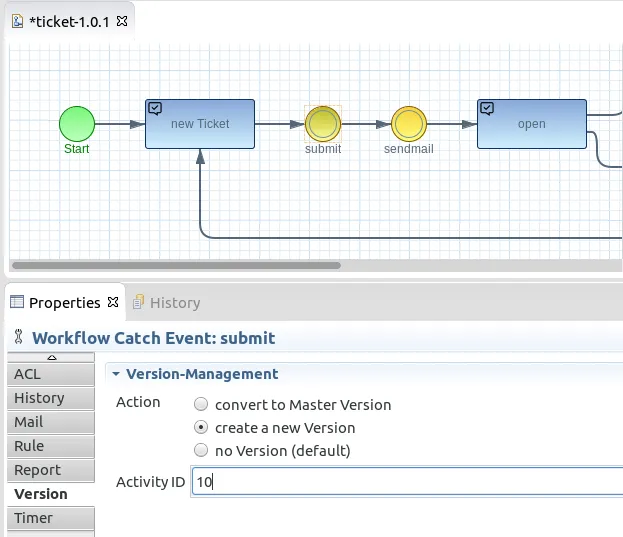Screen dimensions: 623x537
Task: Click the Activity ID label
Action: (150, 482)
